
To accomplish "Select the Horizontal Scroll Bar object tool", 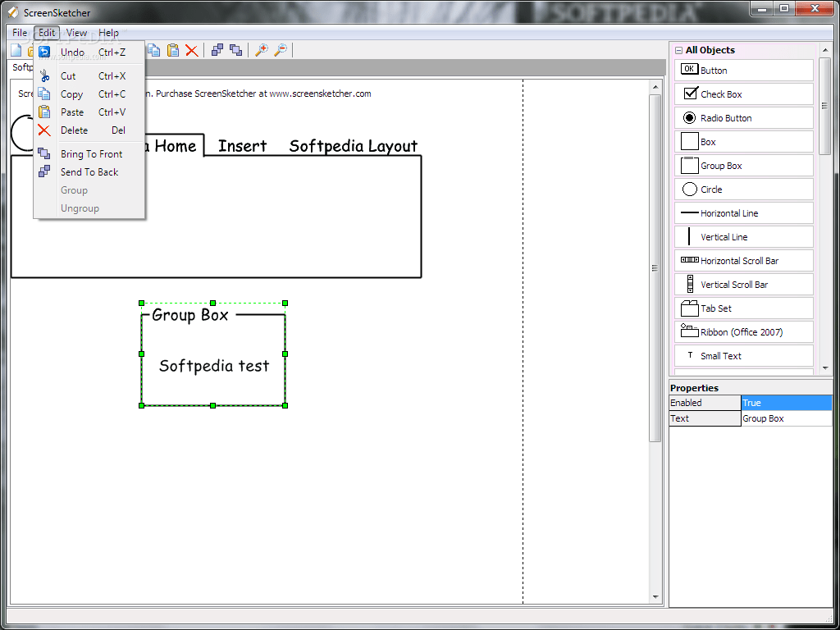I will tap(743, 260).
